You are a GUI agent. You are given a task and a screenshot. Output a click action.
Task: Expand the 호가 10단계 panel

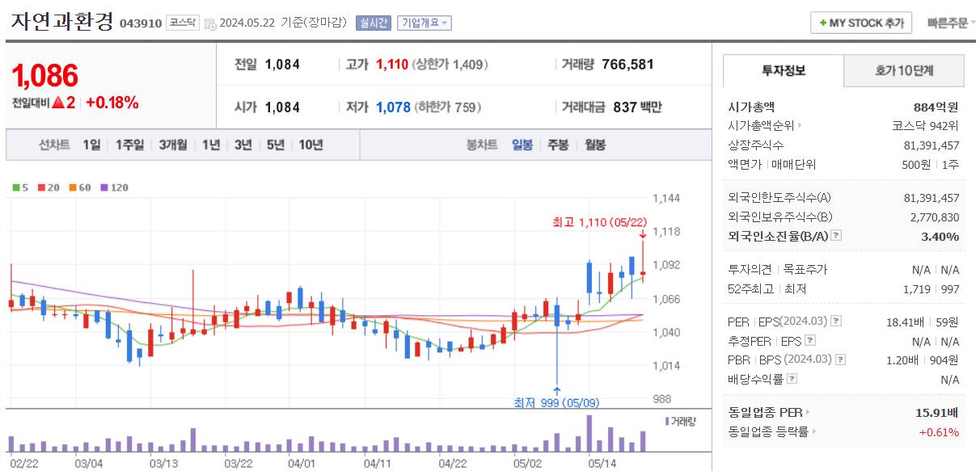click(905, 71)
